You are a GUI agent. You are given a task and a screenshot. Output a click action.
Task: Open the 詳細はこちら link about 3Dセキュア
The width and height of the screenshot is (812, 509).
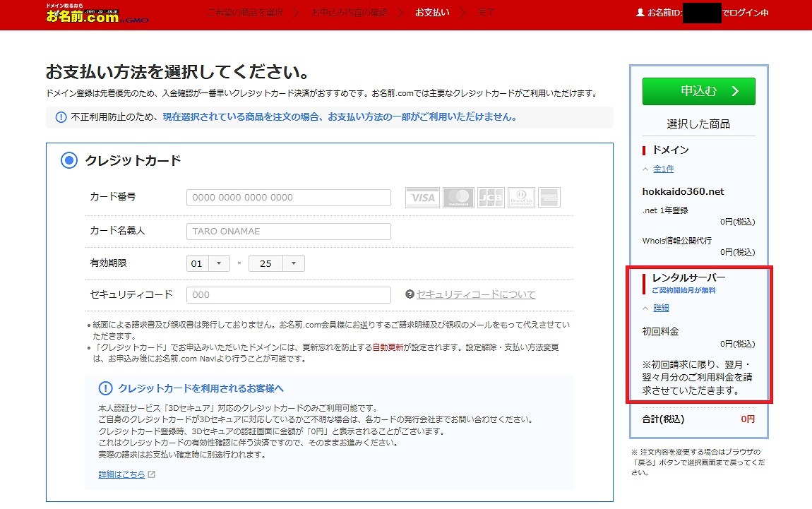point(121,474)
